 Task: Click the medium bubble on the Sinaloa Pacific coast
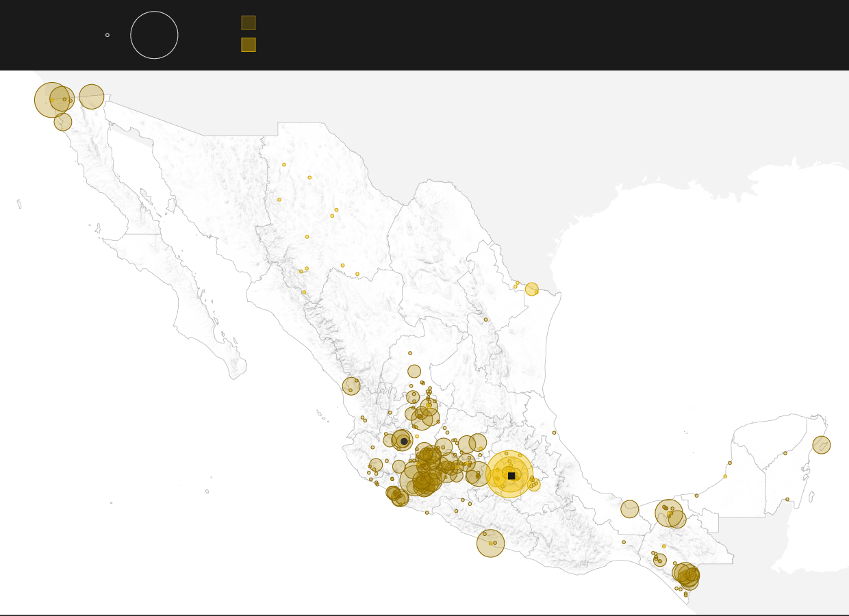tap(351, 386)
